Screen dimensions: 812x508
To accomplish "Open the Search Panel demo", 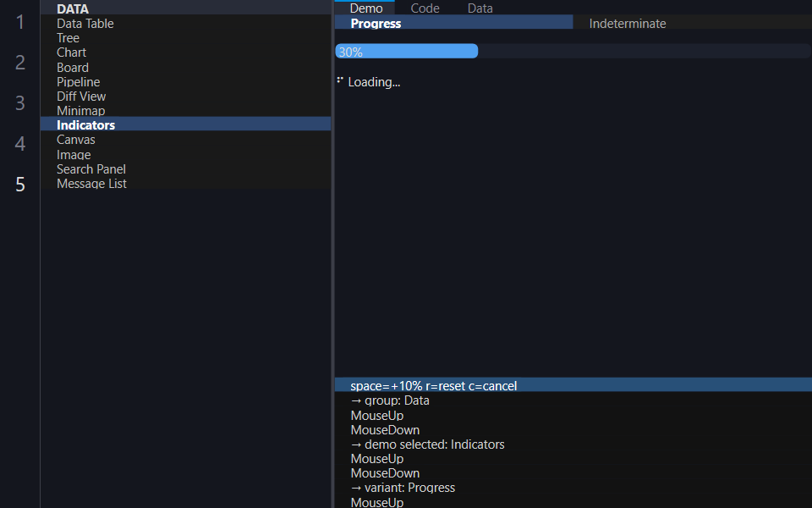I will [185, 169].
